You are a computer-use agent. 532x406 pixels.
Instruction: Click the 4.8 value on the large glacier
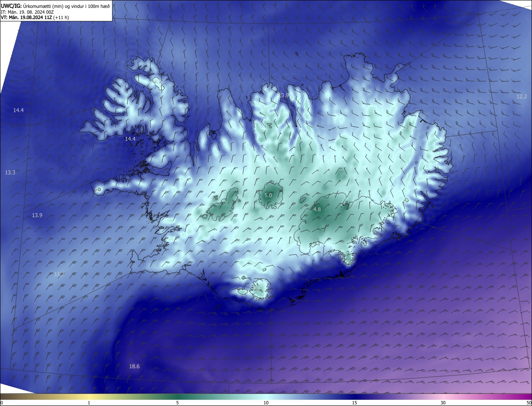(x=317, y=210)
